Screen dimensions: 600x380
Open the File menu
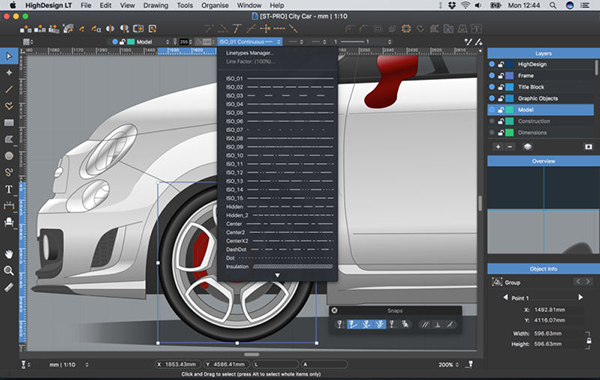tap(86, 5)
